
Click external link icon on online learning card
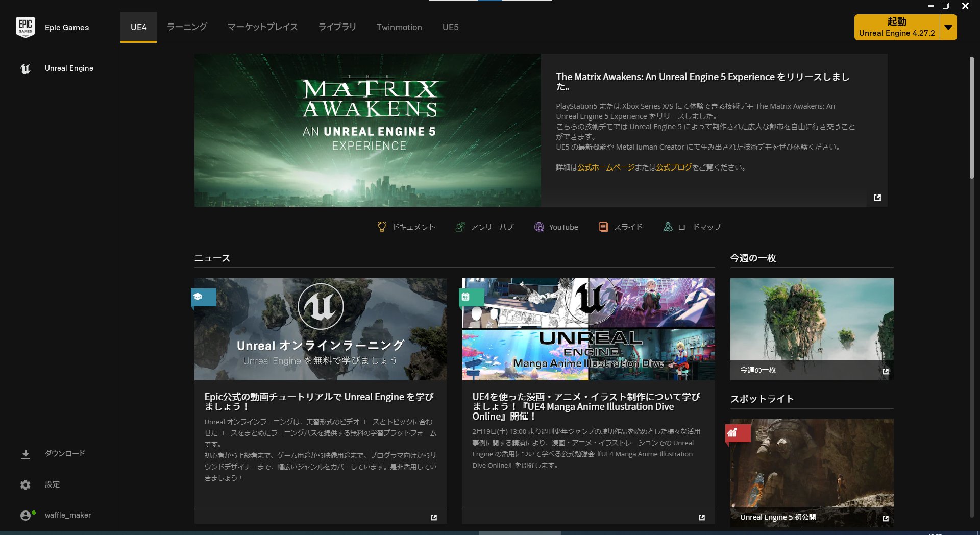[x=434, y=517]
